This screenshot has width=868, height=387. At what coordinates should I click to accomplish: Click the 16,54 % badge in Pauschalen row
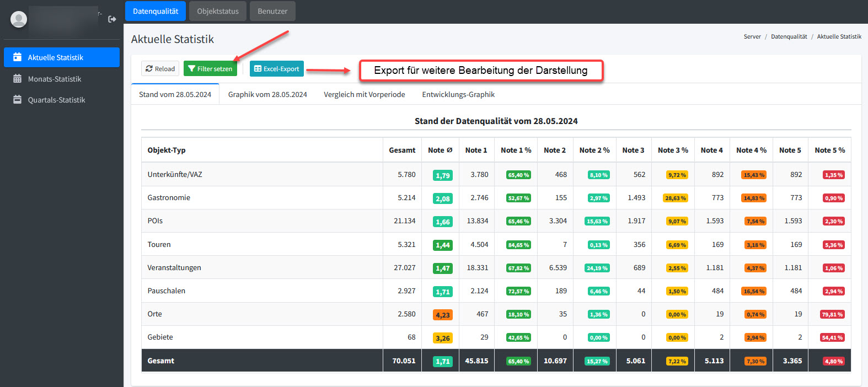(754, 291)
